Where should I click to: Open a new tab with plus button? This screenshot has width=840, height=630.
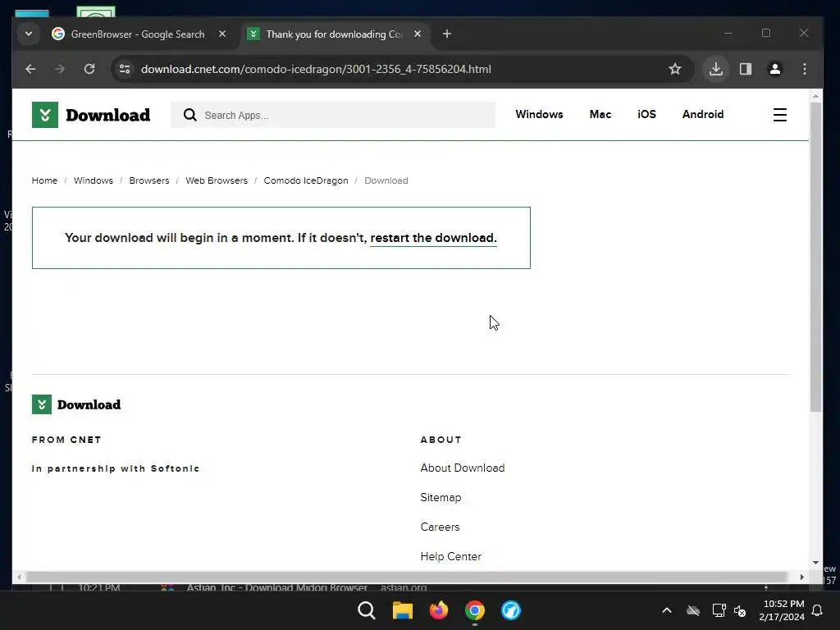(447, 34)
